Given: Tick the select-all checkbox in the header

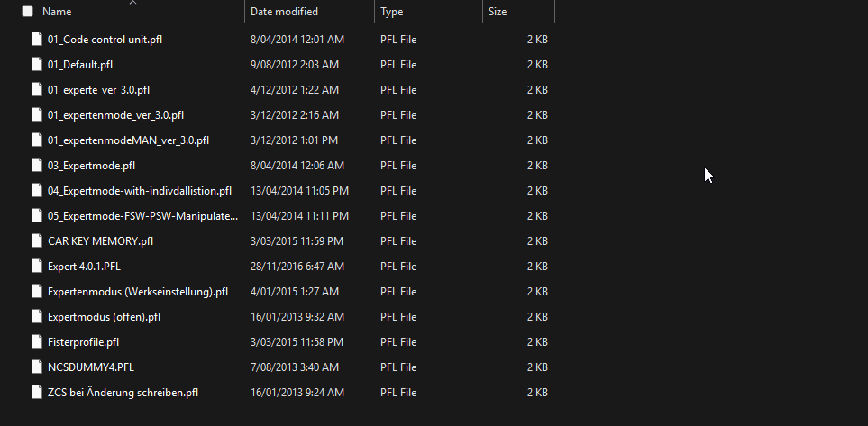Looking at the screenshot, I should coord(28,12).
